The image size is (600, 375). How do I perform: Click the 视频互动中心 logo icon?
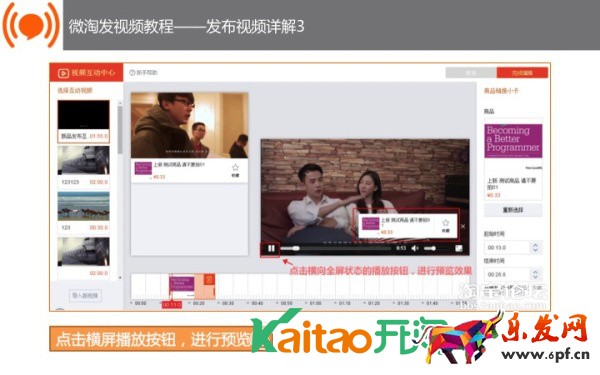click(63, 73)
